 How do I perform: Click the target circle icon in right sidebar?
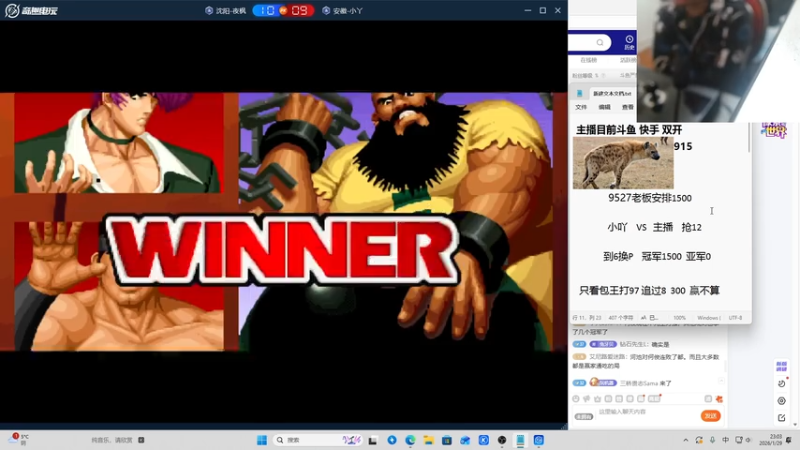(781, 401)
